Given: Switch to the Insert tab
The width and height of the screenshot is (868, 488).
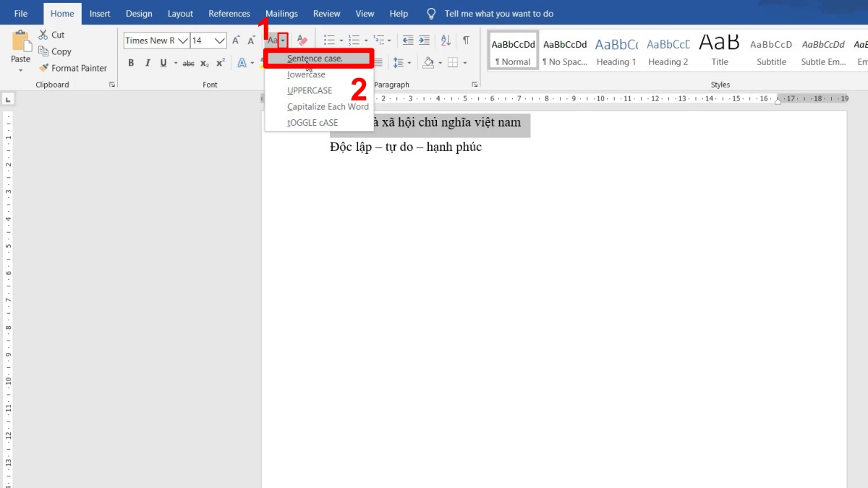Looking at the screenshot, I should 100,14.
